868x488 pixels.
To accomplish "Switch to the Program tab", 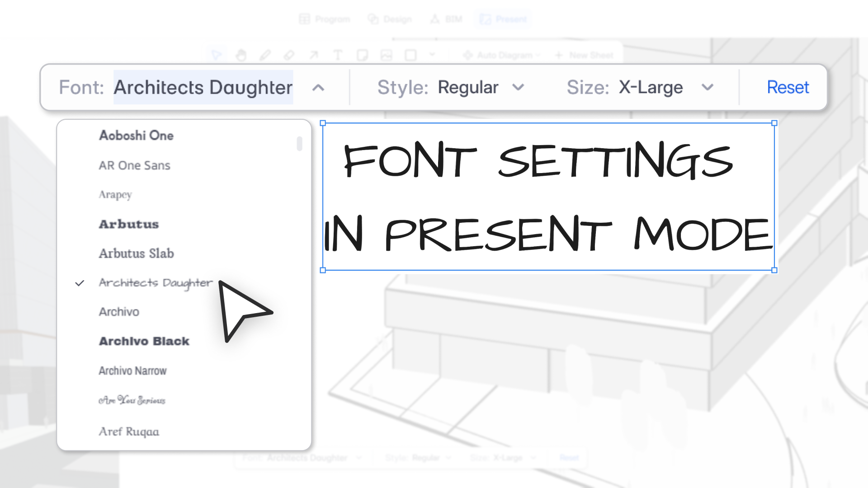I will pos(325,19).
